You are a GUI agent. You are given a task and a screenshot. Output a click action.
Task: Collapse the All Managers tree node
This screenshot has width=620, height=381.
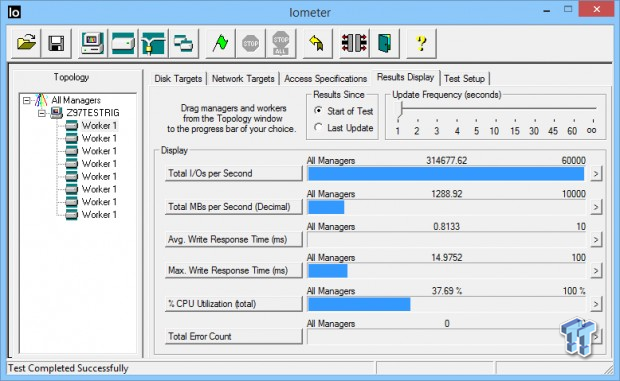point(26,100)
